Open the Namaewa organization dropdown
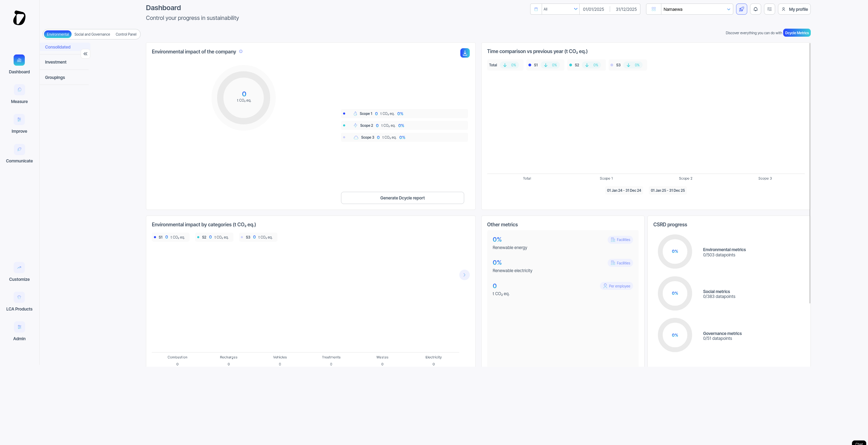868x445 pixels. pos(697,9)
